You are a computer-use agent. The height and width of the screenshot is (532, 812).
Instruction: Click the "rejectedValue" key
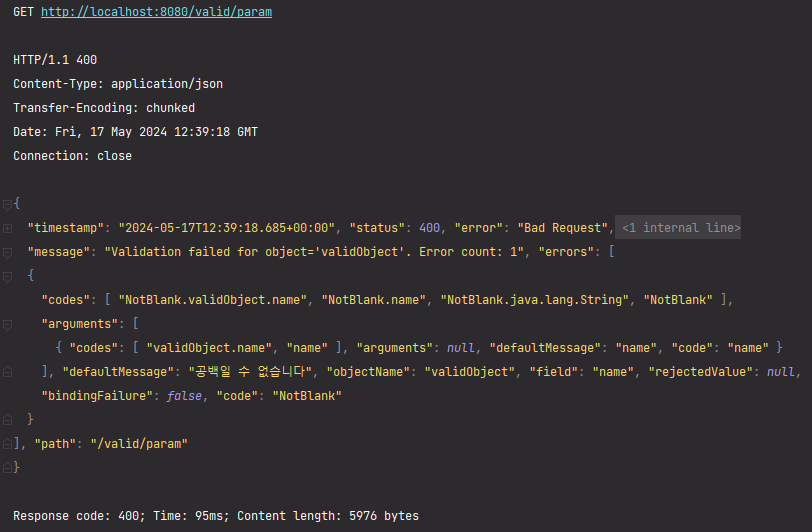(x=701, y=372)
